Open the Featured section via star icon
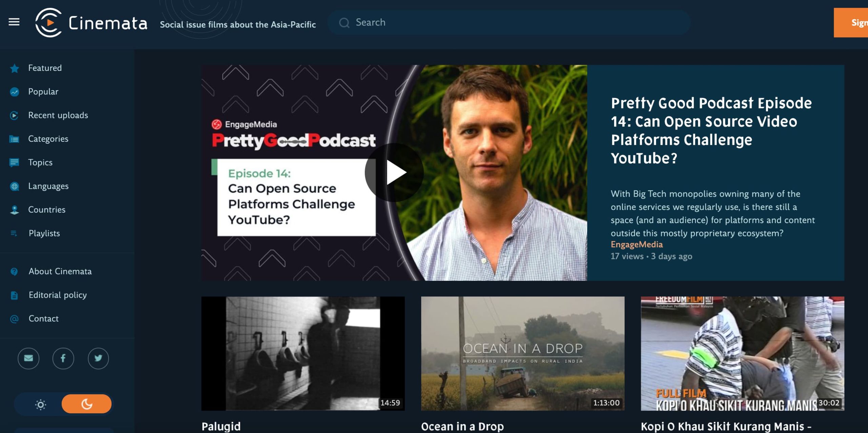Image resolution: width=868 pixels, height=433 pixels. (x=14, y=67)
